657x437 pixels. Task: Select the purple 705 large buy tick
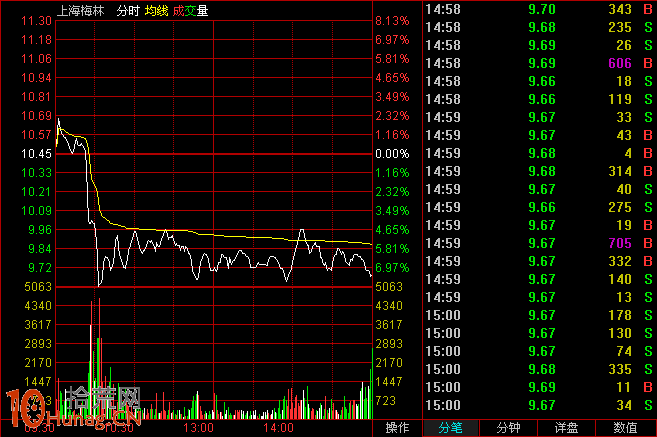tap(539, 243)
